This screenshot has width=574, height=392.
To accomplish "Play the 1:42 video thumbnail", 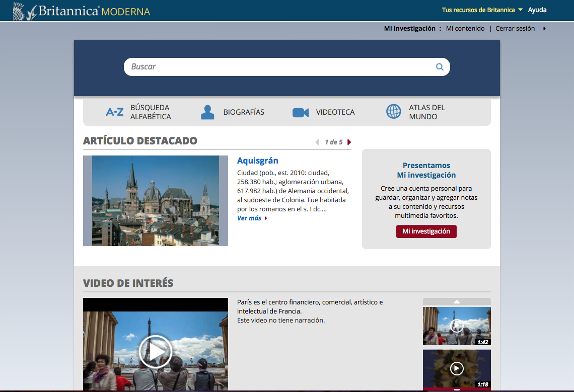I will (457, 326).
